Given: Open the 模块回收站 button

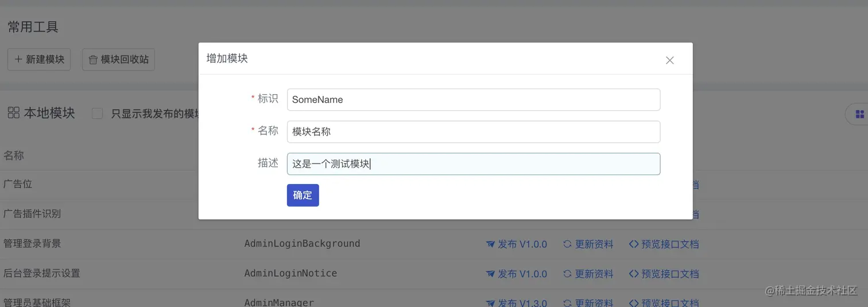Looking at the screenshot, I should [x=118, y=59].
